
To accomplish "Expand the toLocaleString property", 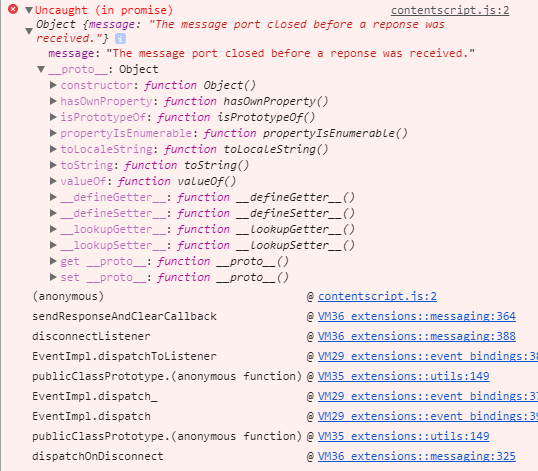I will [x=53, y=149].
